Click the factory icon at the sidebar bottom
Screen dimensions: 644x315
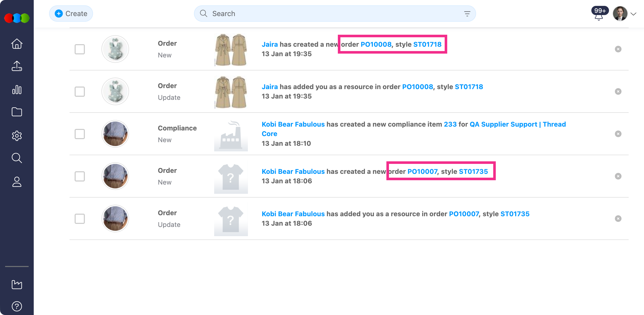point(17,284)
